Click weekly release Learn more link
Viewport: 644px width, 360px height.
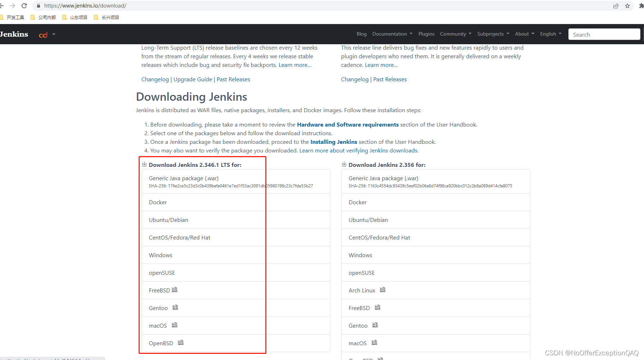click(x=381, y=65)
